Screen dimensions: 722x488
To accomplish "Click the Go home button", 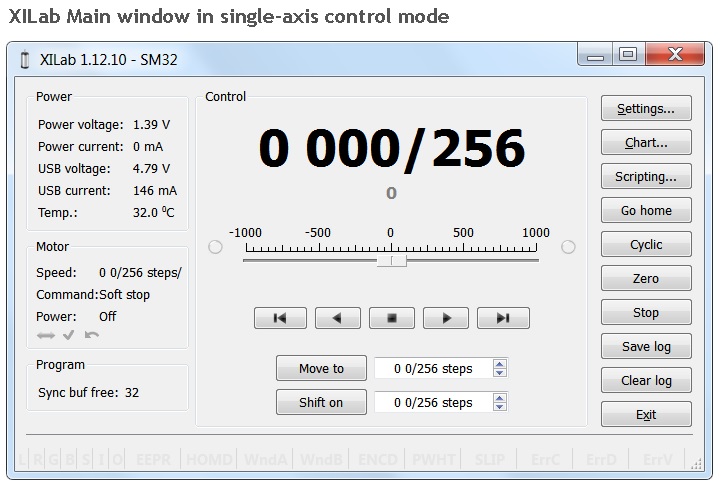I will (646, 210).
